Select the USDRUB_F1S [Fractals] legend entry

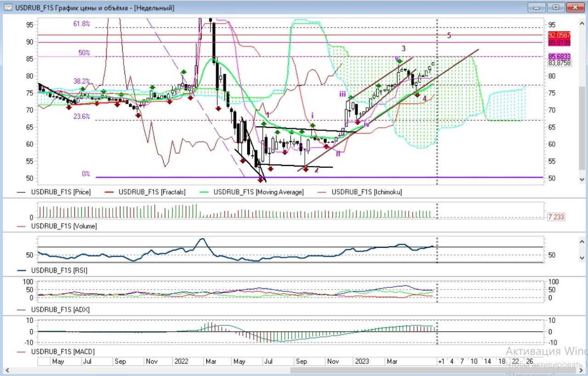145,192
